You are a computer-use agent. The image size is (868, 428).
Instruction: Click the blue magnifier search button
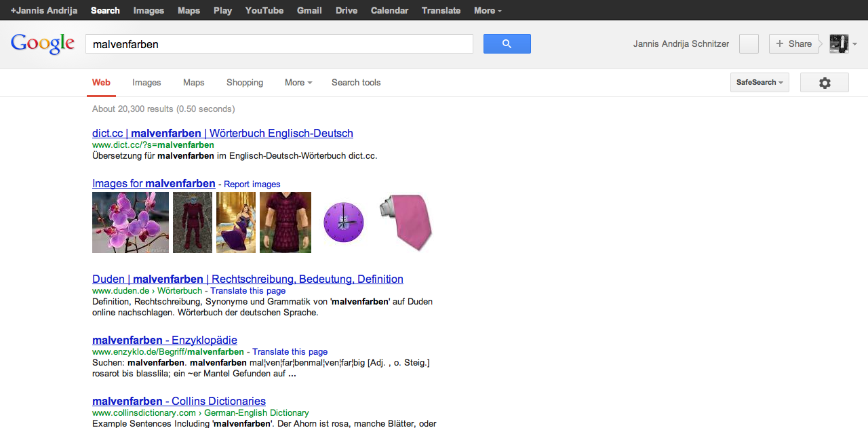coord(507,44)
